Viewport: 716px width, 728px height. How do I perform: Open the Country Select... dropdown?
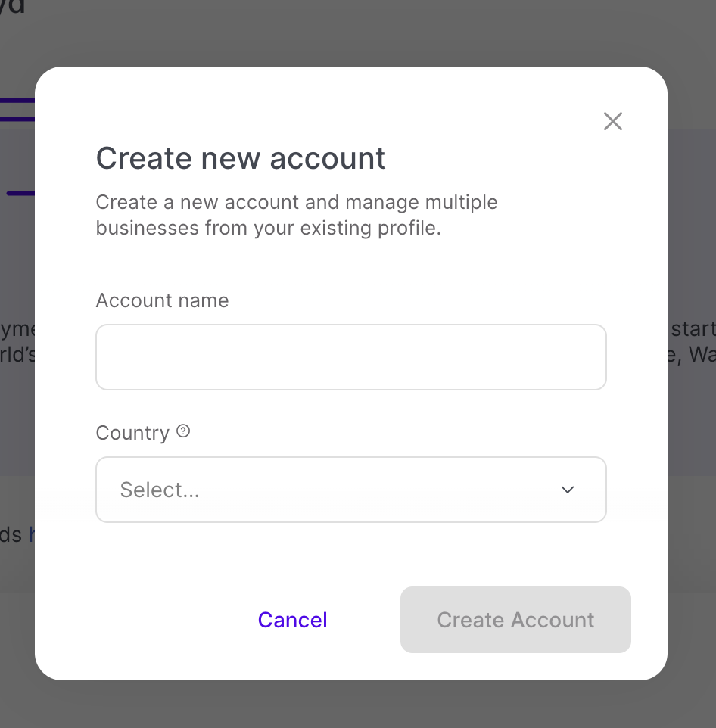point(350,490)
